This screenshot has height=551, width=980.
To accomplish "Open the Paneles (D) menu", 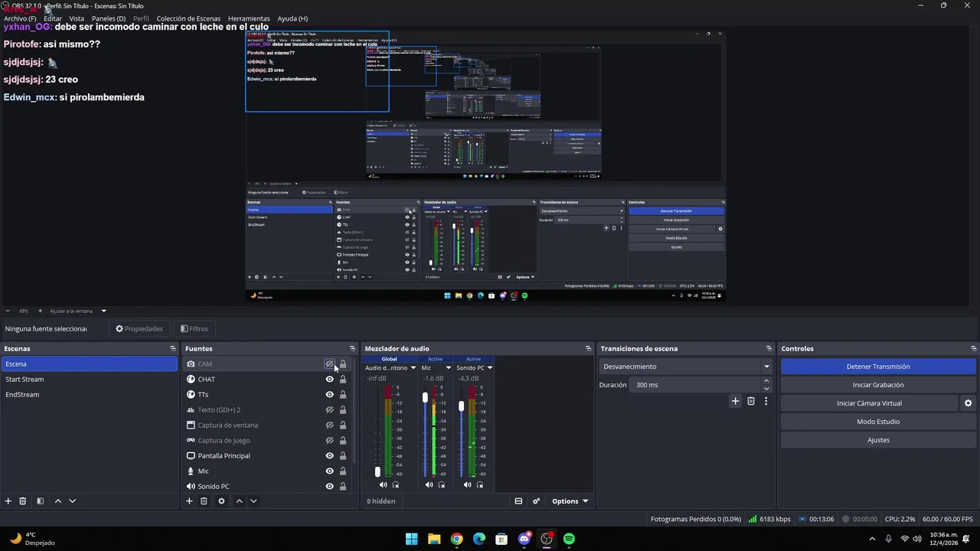I will [109, 18].
